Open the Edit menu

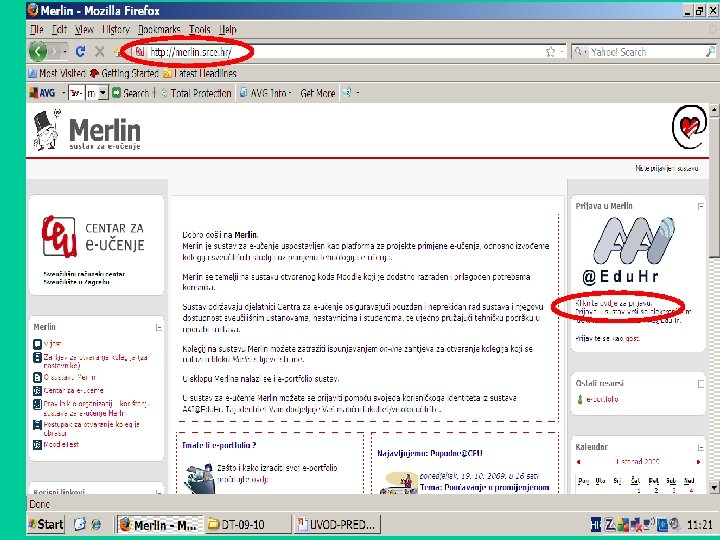tap(59, 29)
